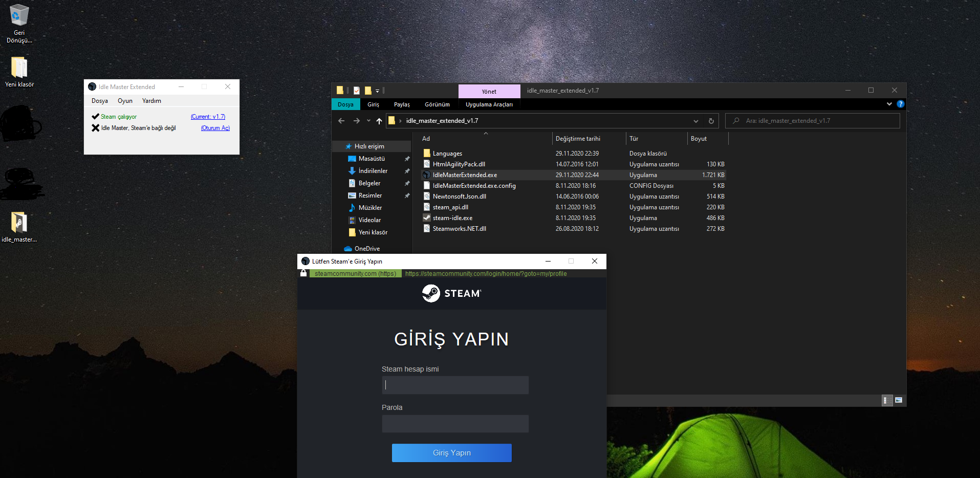Select the steam-idle.exe file icon
The width and height of the screenshot is (980, 478).
pos(427,218)
